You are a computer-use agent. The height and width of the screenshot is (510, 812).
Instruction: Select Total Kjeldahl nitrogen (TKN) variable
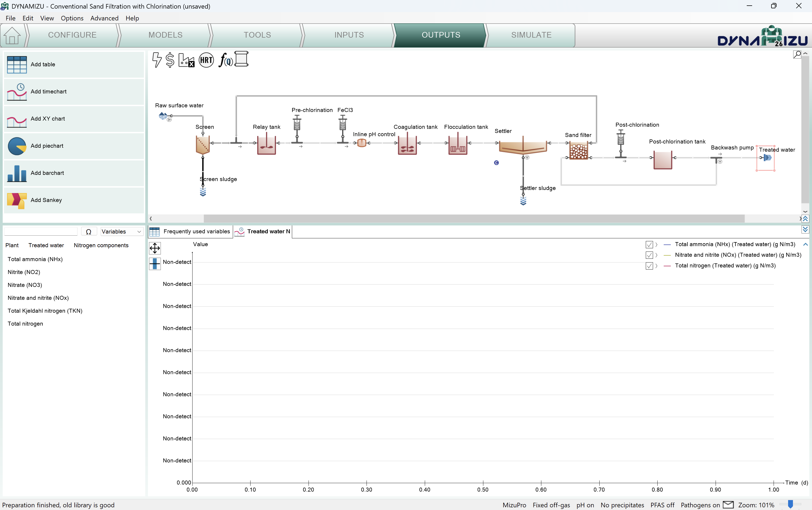(x=45, y=311)
